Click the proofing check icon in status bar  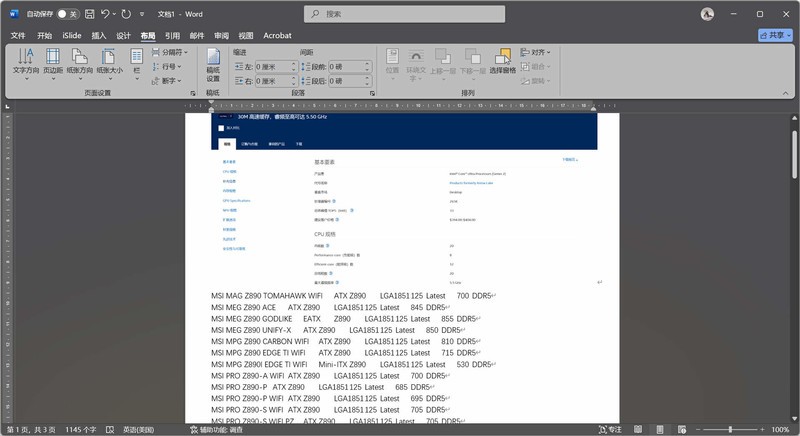tap(110, 430)
